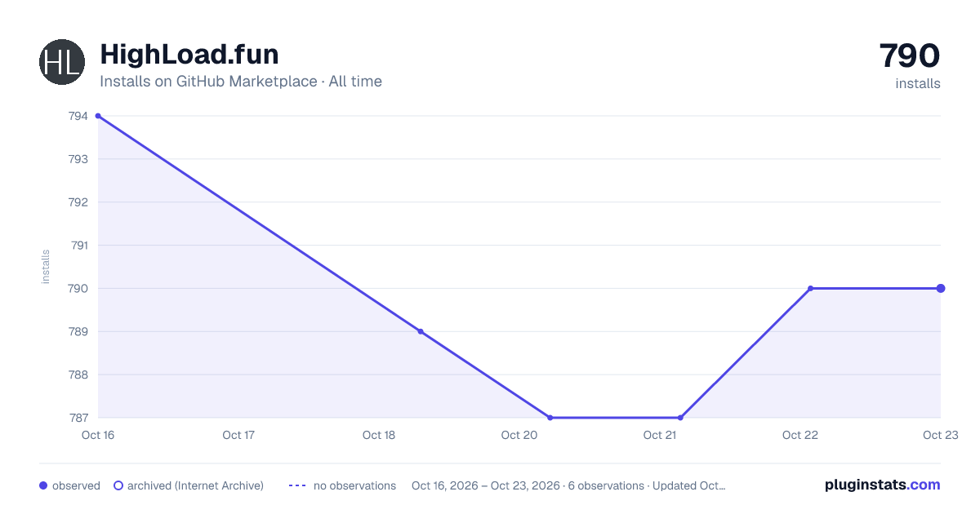Click the Oct 21 x-axis label
Viewport: 980px width, 514px height.
pyautogui.click(x=660, y=435)
